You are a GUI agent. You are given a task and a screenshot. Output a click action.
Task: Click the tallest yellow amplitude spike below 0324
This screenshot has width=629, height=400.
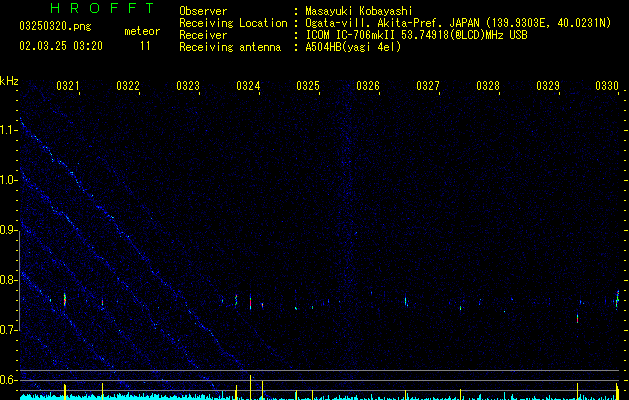(x=250, y=387)
